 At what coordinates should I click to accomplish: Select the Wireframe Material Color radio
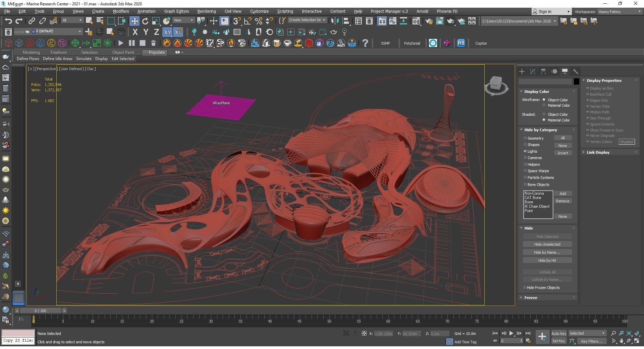544,105
